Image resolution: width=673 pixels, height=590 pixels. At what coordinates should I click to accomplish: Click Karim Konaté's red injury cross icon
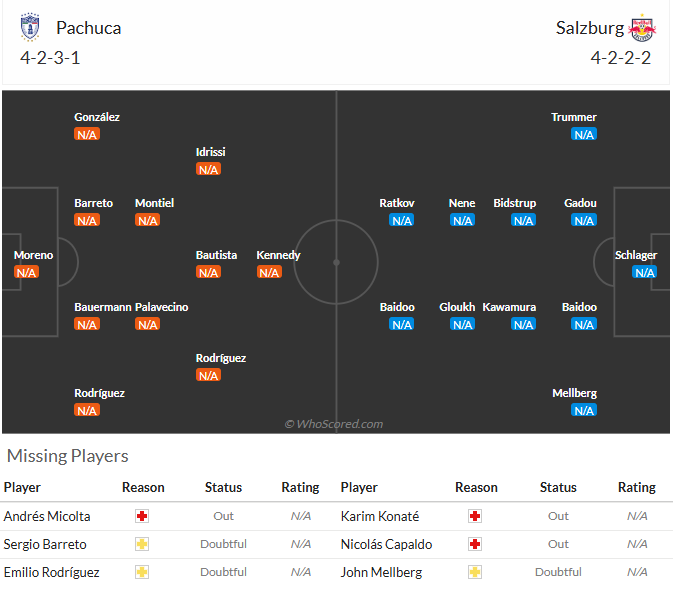[x=475, y=516]
